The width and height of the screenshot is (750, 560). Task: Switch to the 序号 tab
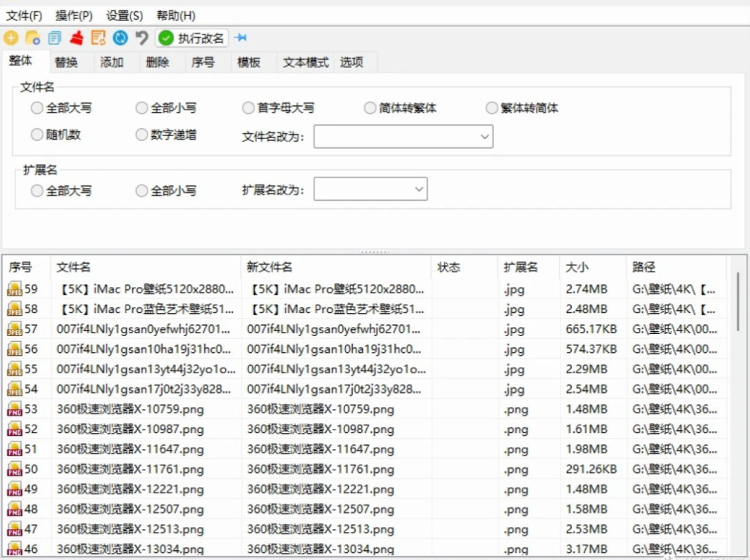[203, 62]
